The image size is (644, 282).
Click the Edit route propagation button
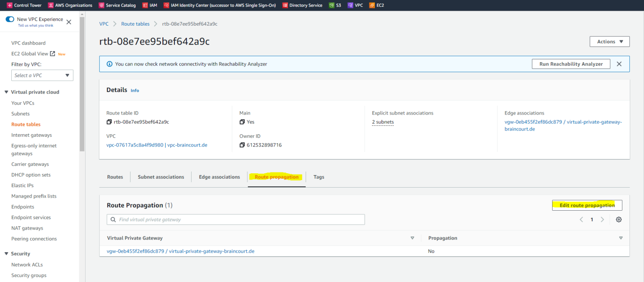(587, 205)
